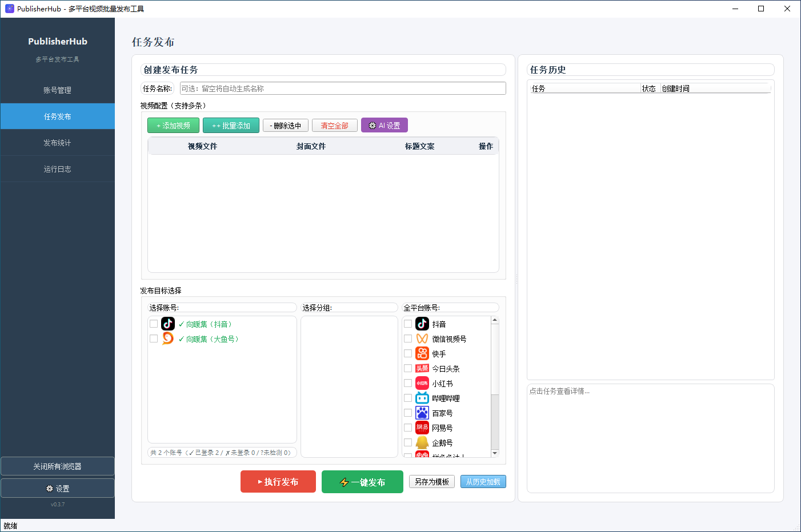Image resolution: width=801 pixels, height=532 pixels.
Task: Click the 状态 column header in 任务历史
Action: pyautogui.click(x=651, y=88)
